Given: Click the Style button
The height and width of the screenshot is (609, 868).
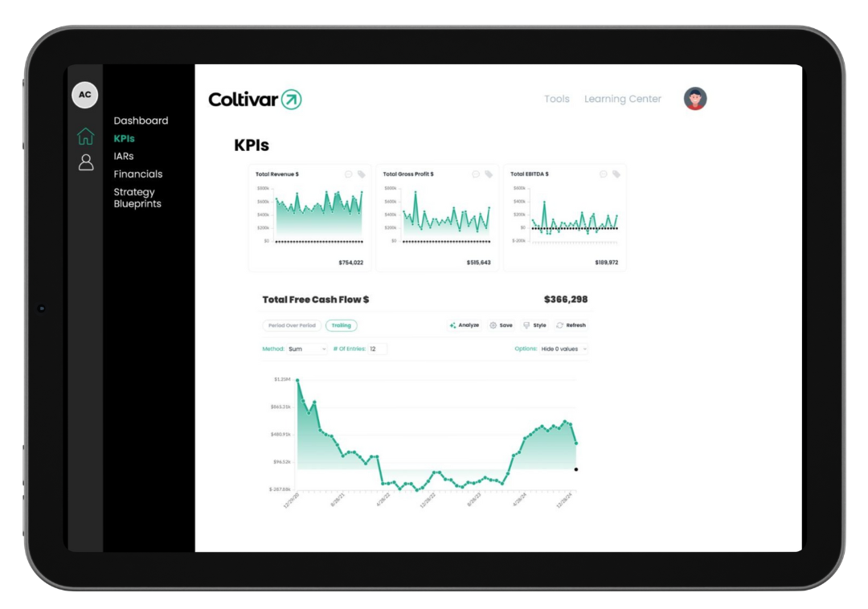Looking at the screenshot, I should point(534,325).
